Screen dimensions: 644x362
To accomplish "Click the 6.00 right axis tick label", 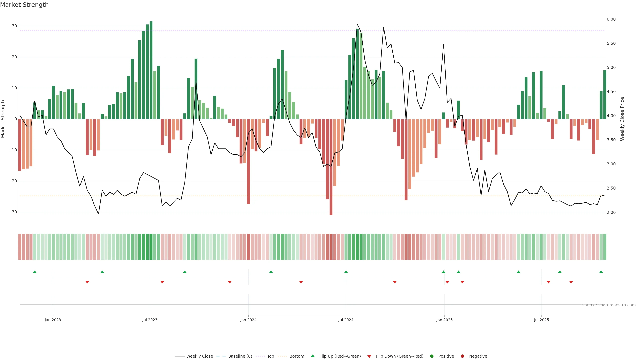I will point(611,19).
